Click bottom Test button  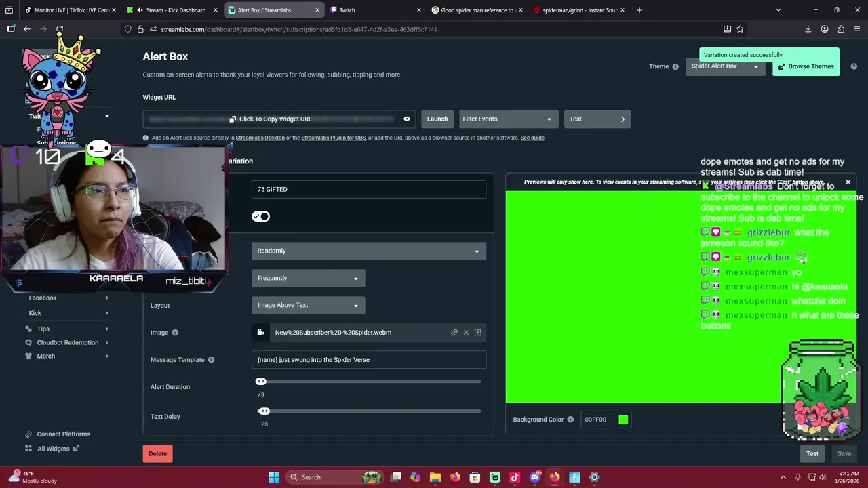point(812,453)
